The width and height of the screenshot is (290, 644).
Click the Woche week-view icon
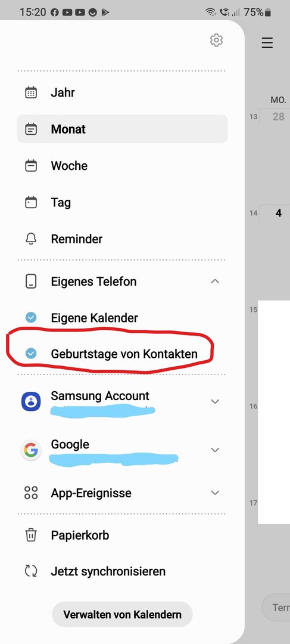[31, 166]
